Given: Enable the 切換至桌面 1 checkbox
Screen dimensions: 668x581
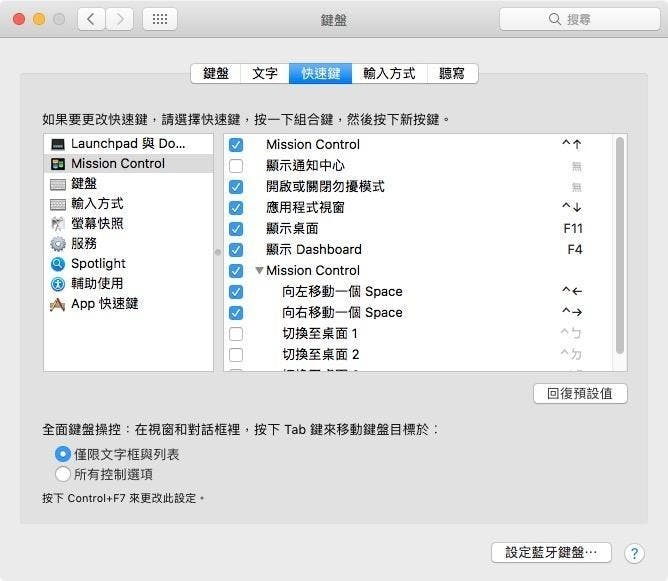Looking at the screenshot, I should click(236, 334).
